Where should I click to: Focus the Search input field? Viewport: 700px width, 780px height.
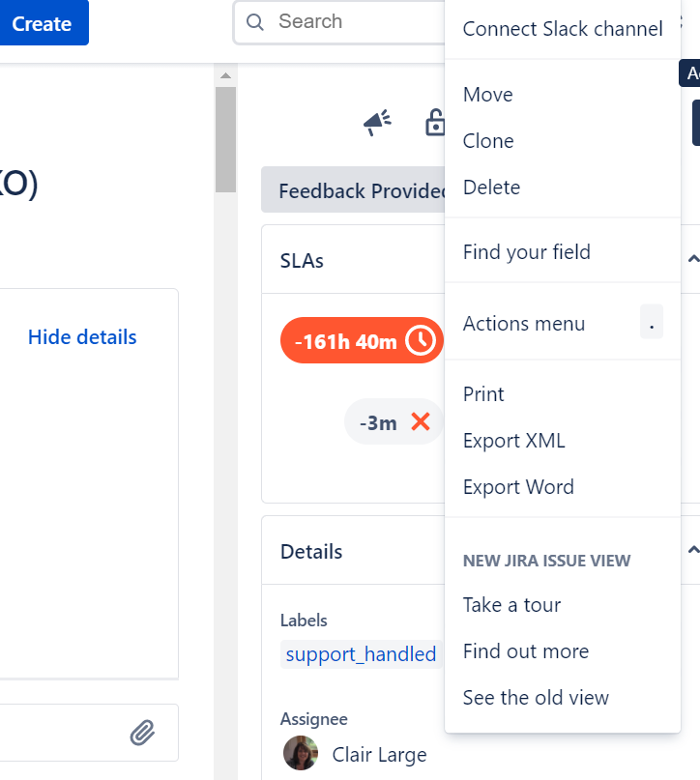pos(348,22)
